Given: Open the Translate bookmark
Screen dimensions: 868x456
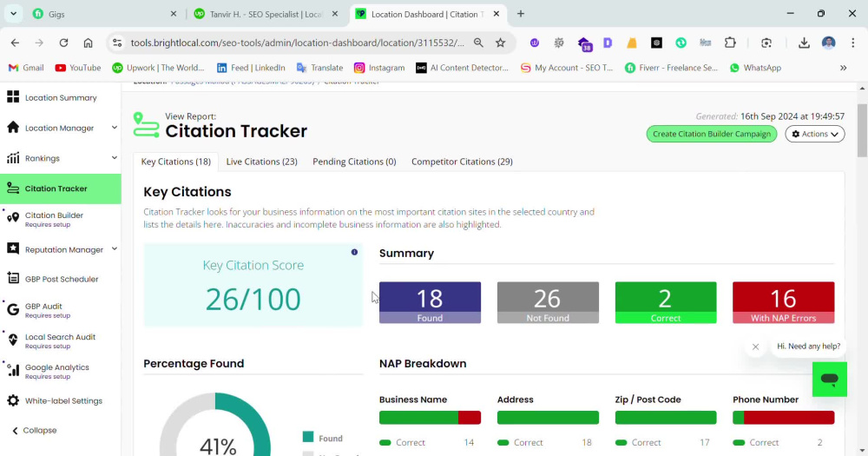Looking at the screenshot, I should 319,68.
